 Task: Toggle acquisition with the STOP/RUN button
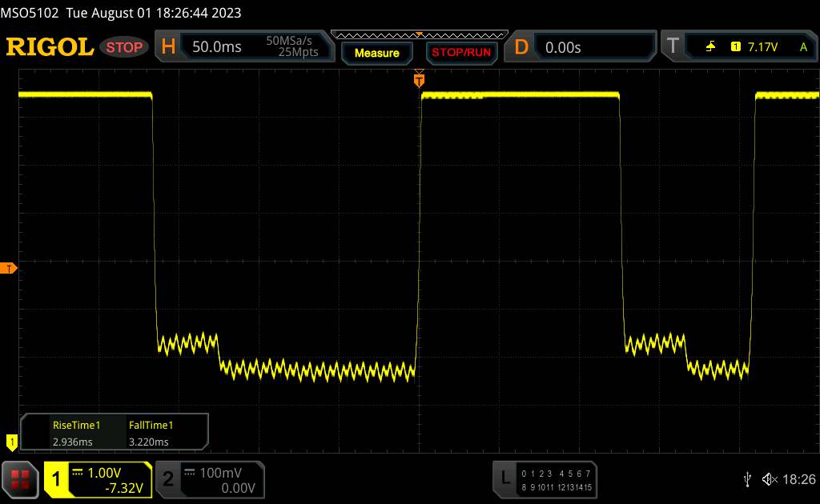(460, 53)
